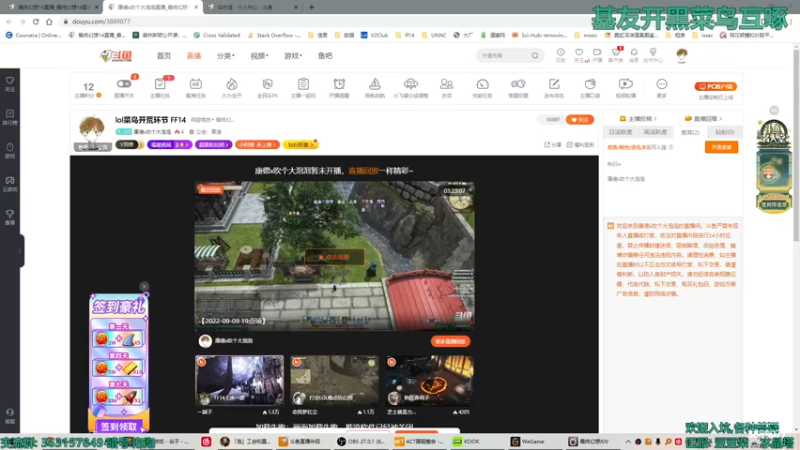Expand the 主播投稿 link in side panel

point(638,118)
